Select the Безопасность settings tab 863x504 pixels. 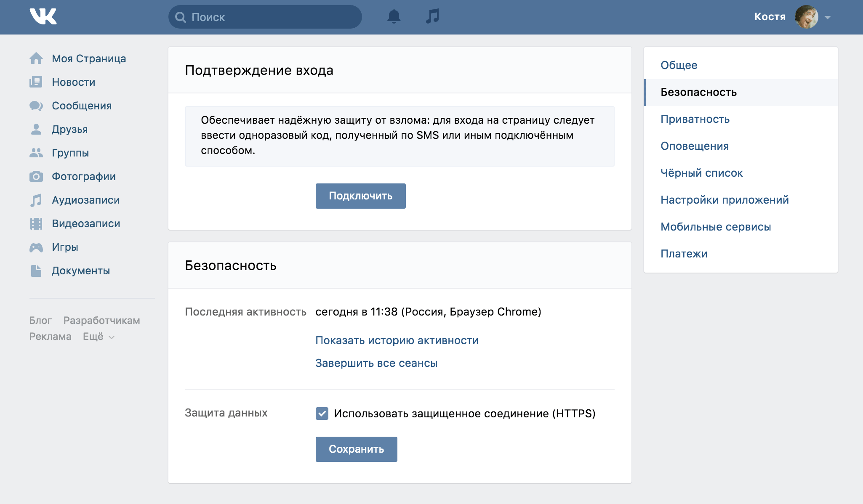tap(741, 92)
